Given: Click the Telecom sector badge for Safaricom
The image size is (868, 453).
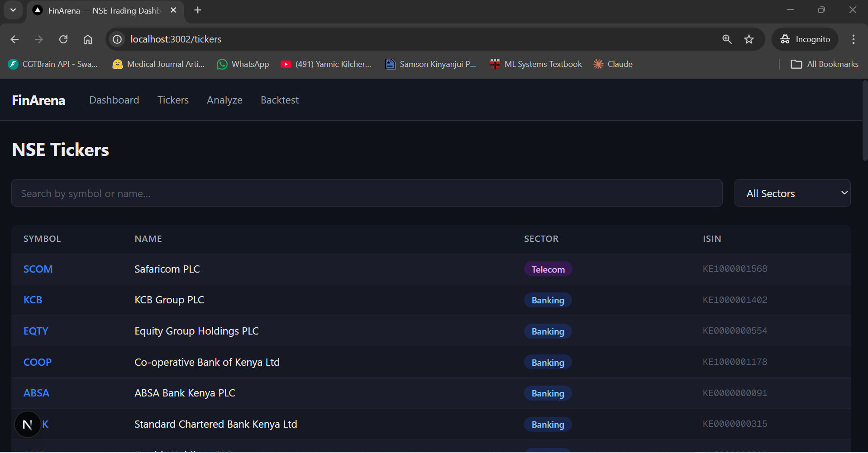Looking at the screenshot, I should coord(548,269).
